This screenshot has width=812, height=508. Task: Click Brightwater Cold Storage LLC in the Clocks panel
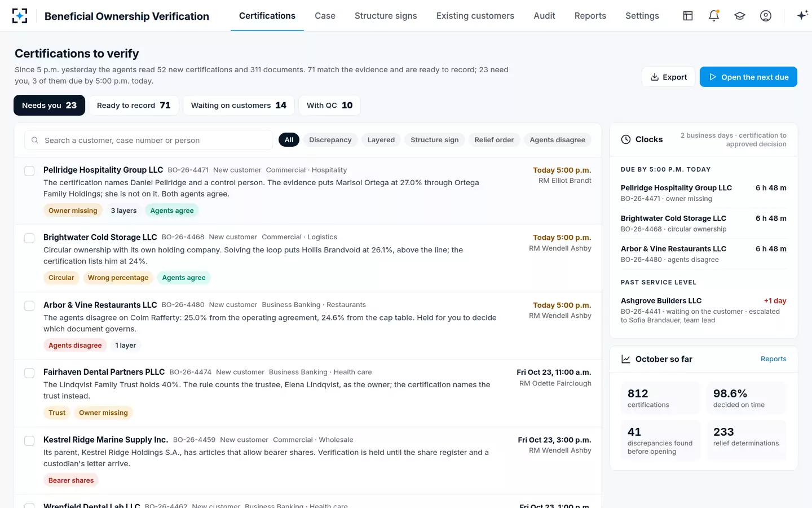pyautogui.click(x=673, y=218)
